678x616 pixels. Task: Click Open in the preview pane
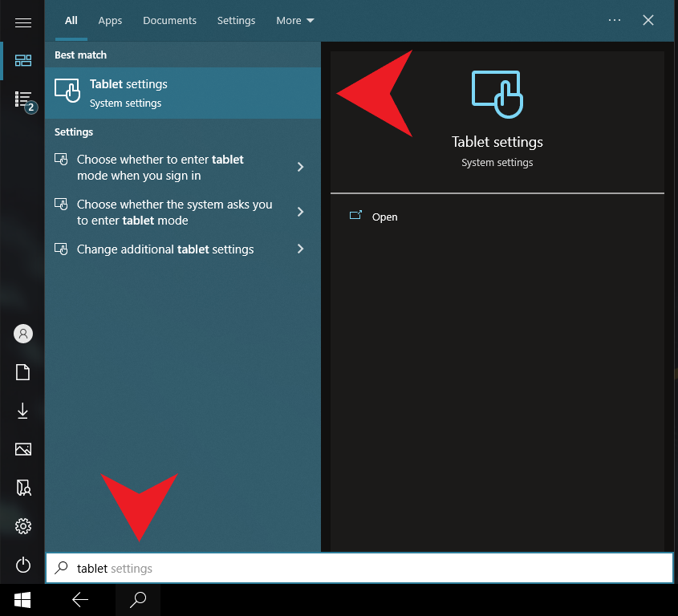384,217
